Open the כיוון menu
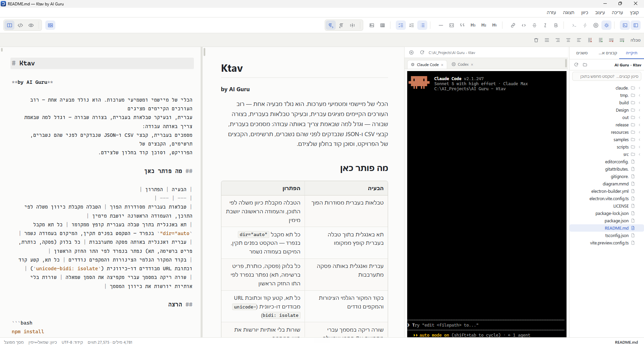This screenshot has width=644, height=346. point(585,12)
